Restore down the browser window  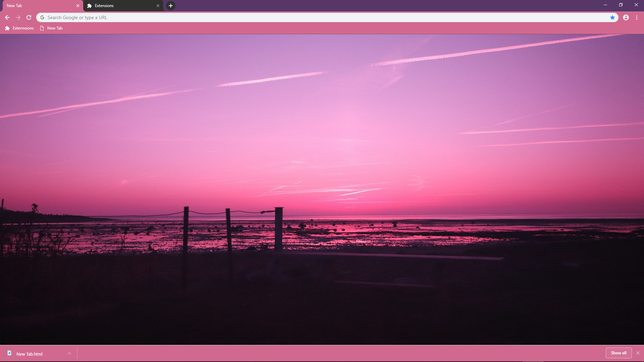(621, 5)
